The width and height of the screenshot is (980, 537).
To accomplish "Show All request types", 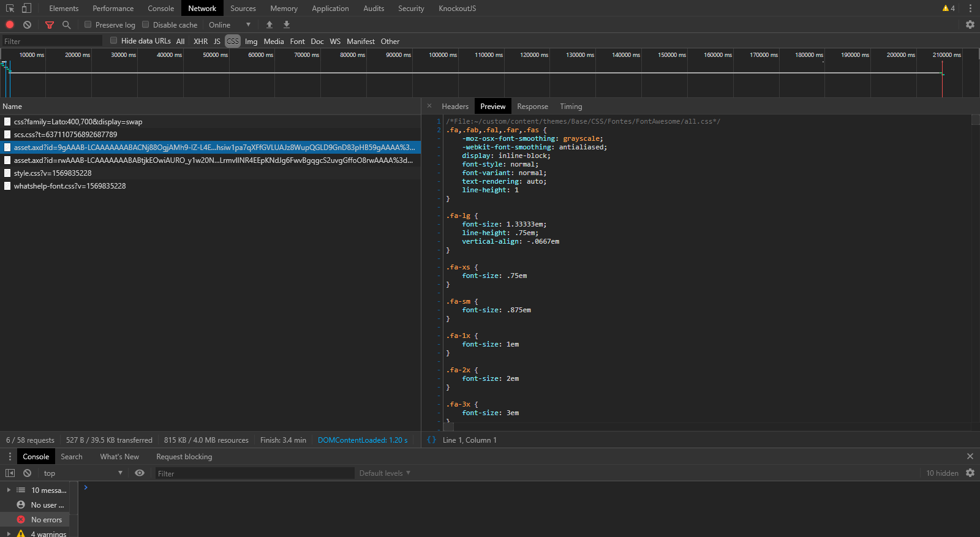I will click(x=180, y=41).
